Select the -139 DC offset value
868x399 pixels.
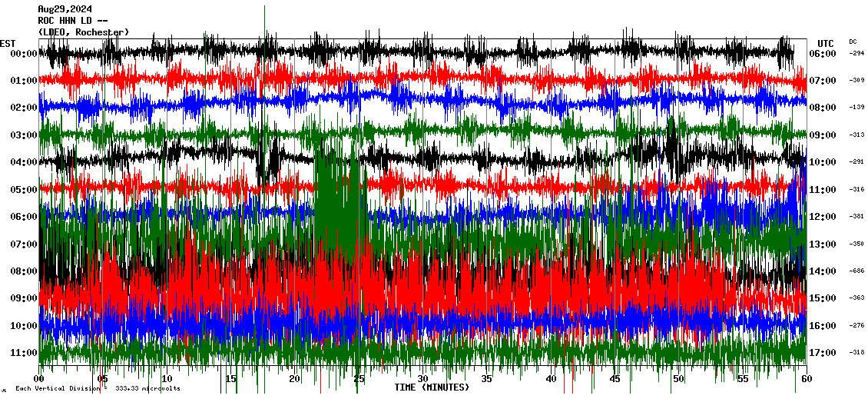coord(856,108)
